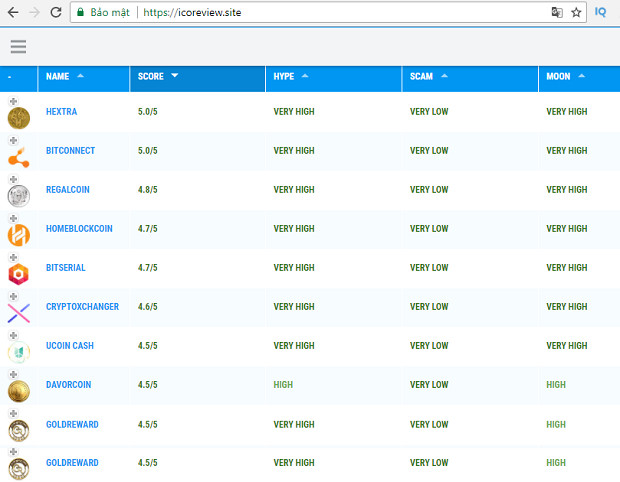This screenshot has width=620, height=482.
Task: Click VERY HIGH hype value for BITSERIAL
Action: pyautogui.click(x=294, y=268)
